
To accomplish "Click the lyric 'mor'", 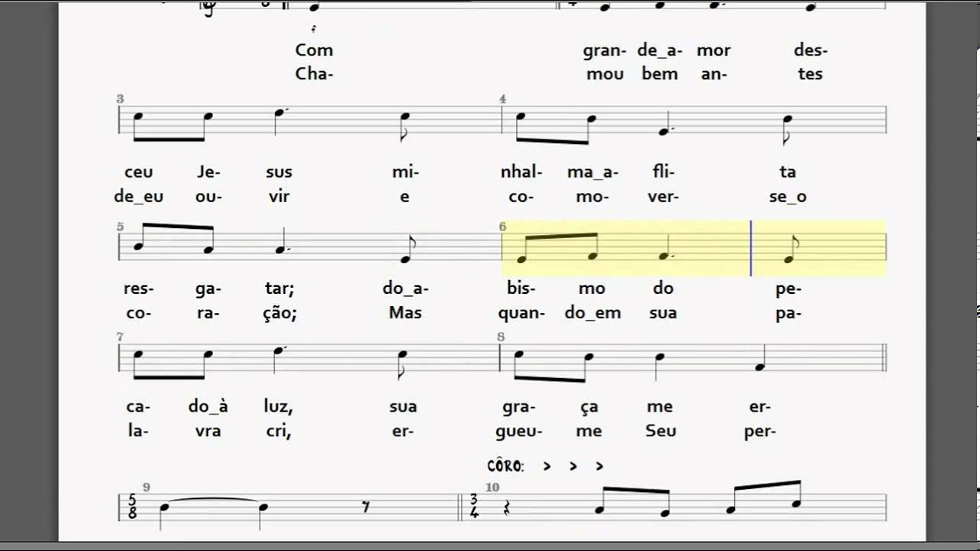I will pyautogui.click(x=714, y=51).
